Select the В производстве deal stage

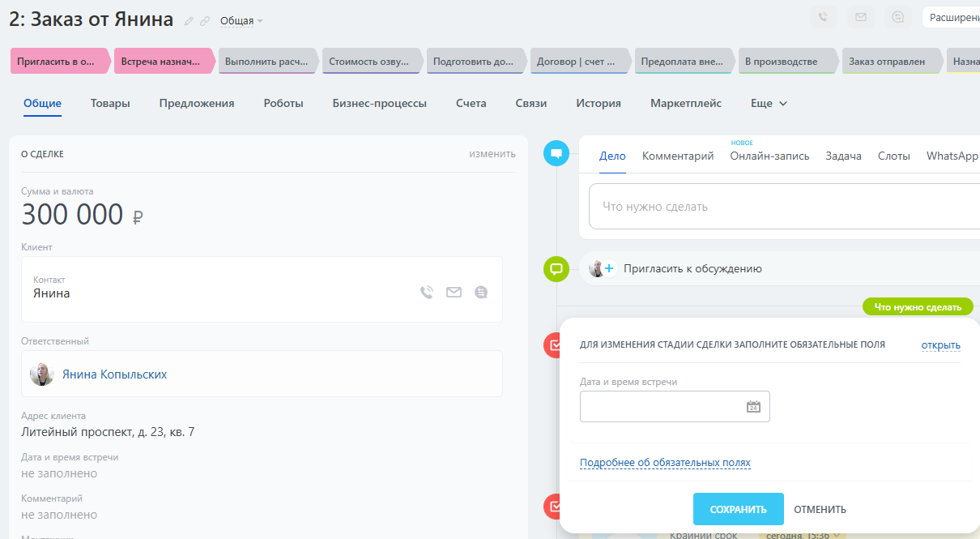[784, 62]
